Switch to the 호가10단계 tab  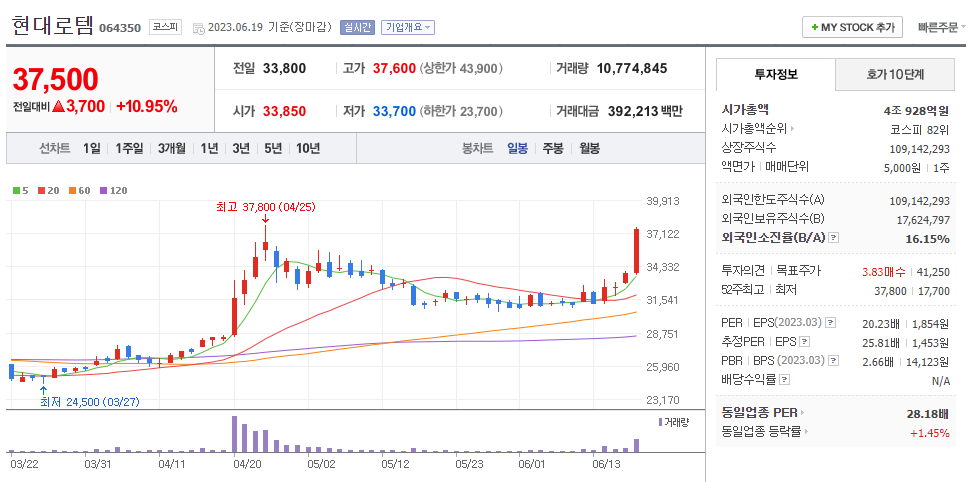(895, 74)
